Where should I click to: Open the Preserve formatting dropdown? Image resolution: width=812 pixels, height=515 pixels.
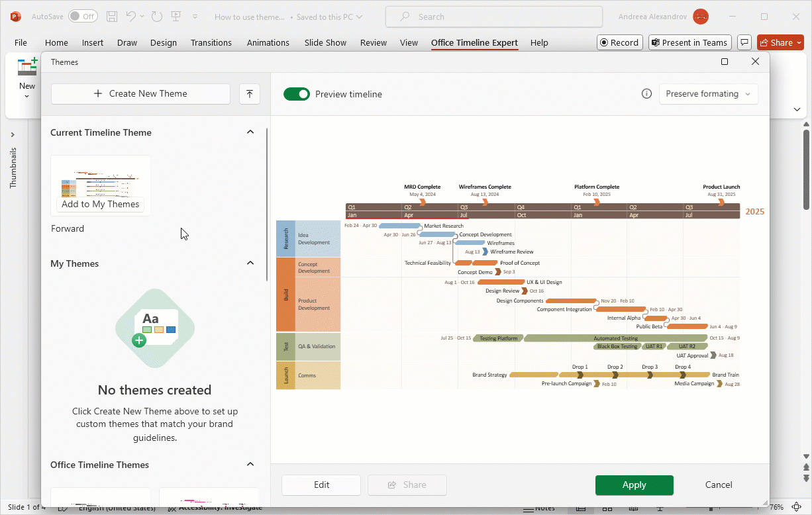pyautogui.click(x=709, y=94)
